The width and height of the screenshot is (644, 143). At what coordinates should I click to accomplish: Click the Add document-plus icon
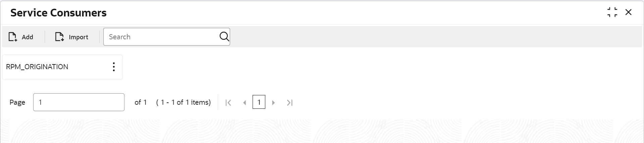tap(13, 37)
